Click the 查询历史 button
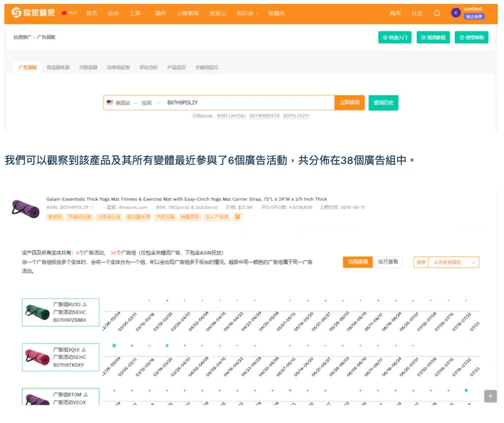 point(383,103)
